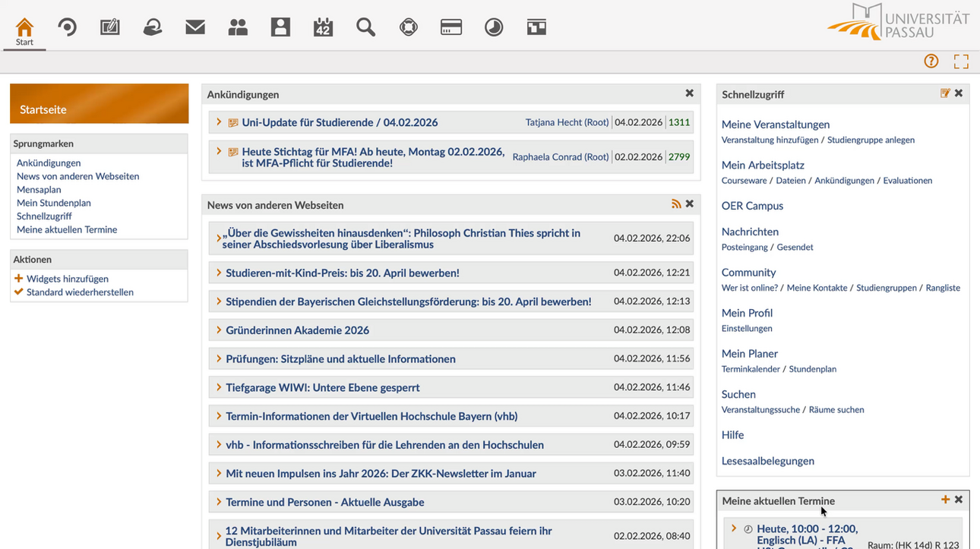Expand the Heute Stichtag für MFA announcement chevron
980x549 pixels.
point(219,151)
